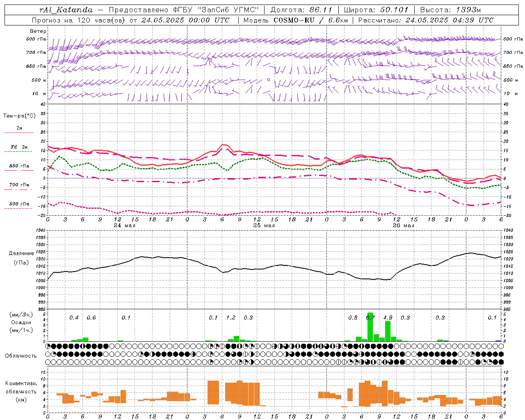Click the station title rAl_Katanda
The image size is (525, 420).
click(x=66, y=10)
